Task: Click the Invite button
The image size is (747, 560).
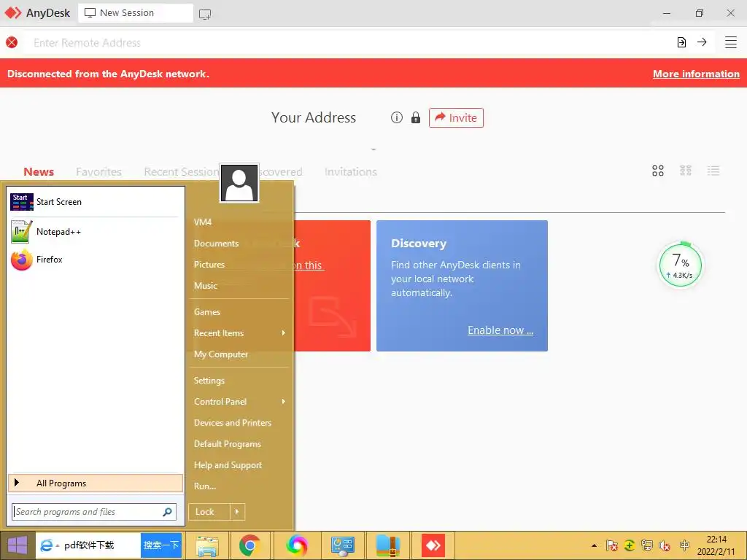Action: click(x=456, y=117)
